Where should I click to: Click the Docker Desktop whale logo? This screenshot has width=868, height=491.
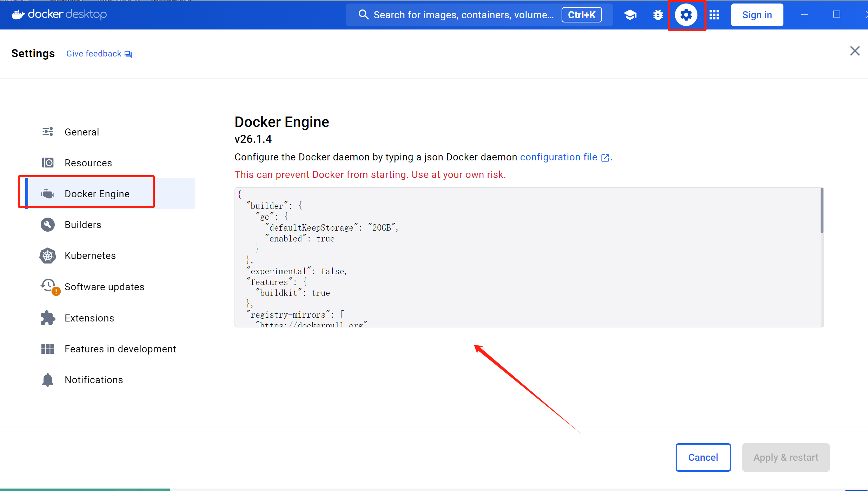point(18,14)
